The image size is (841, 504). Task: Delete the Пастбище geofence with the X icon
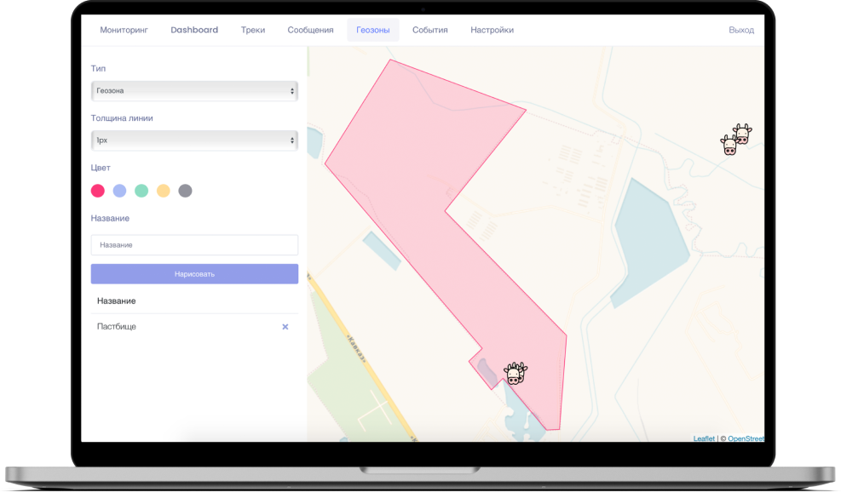[285, 327]
